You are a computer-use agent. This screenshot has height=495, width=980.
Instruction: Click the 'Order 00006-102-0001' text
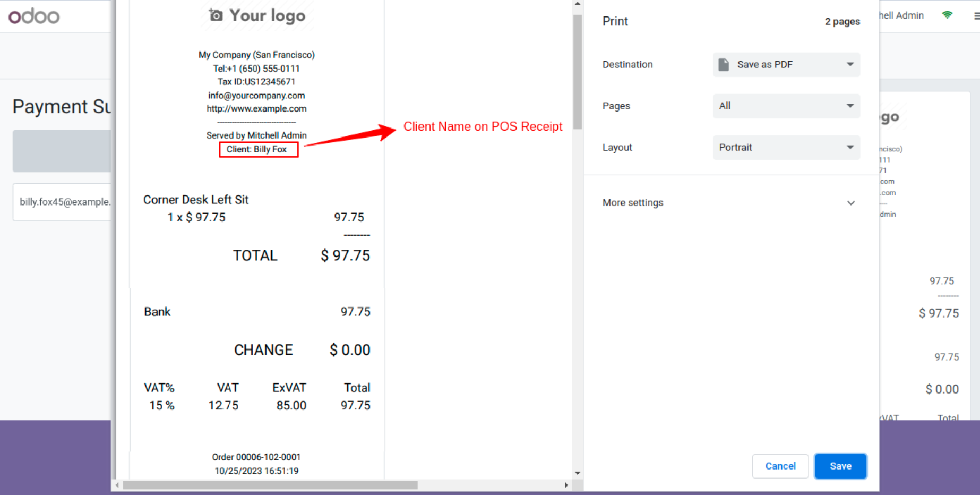click(256, 457)
